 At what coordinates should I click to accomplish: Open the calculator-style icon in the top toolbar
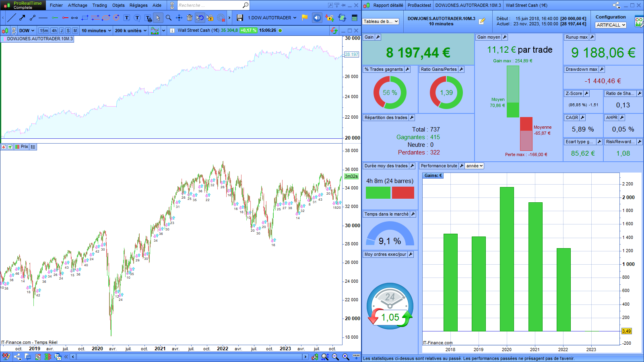coord(355,18)
